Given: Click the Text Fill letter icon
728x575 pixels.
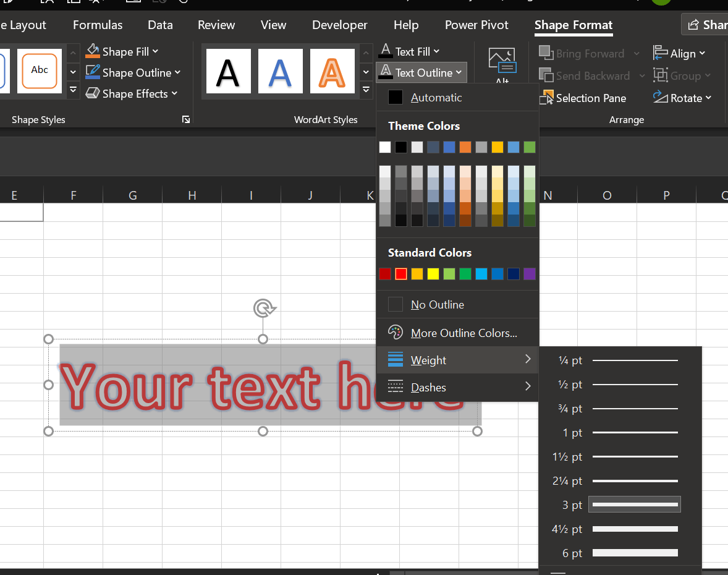Looking at the screenshot, I should coord(386,51).
